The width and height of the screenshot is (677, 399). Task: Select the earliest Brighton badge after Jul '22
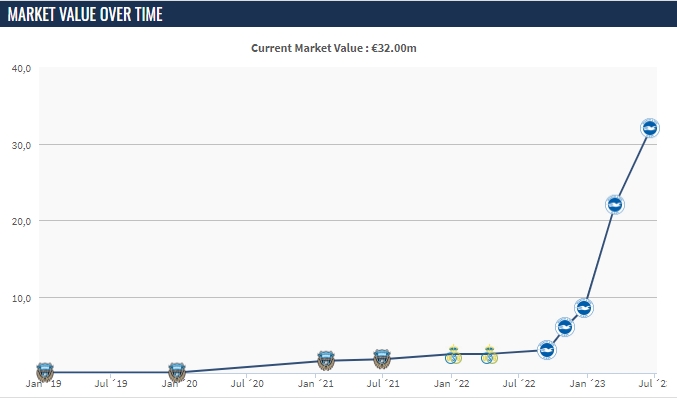click(x=547, y=349)
